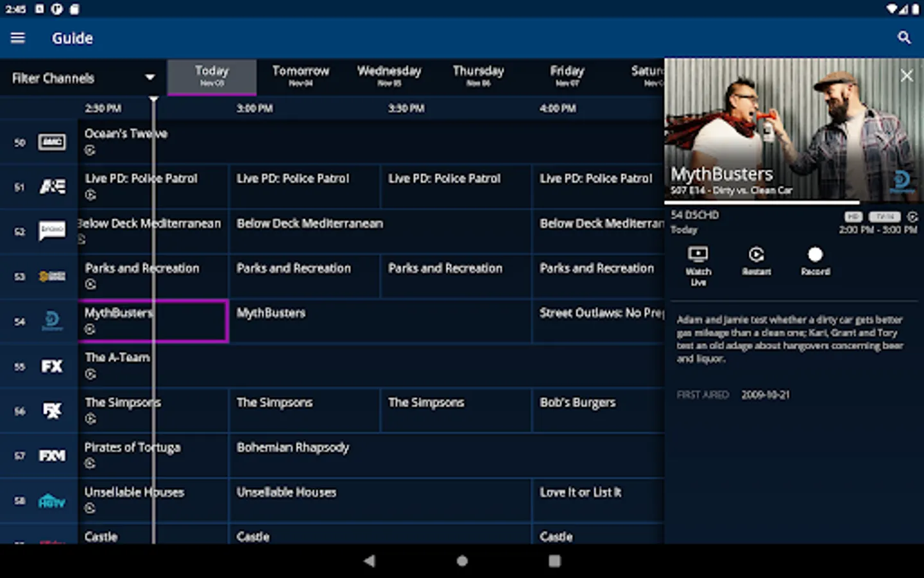
Task: Select the FXX channel logo
Action: [52, 410]
